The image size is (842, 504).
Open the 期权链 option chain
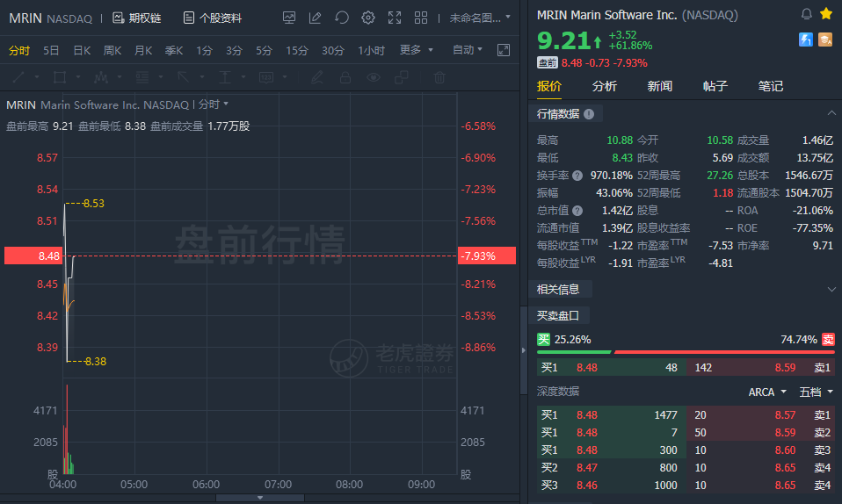[136, 18]
